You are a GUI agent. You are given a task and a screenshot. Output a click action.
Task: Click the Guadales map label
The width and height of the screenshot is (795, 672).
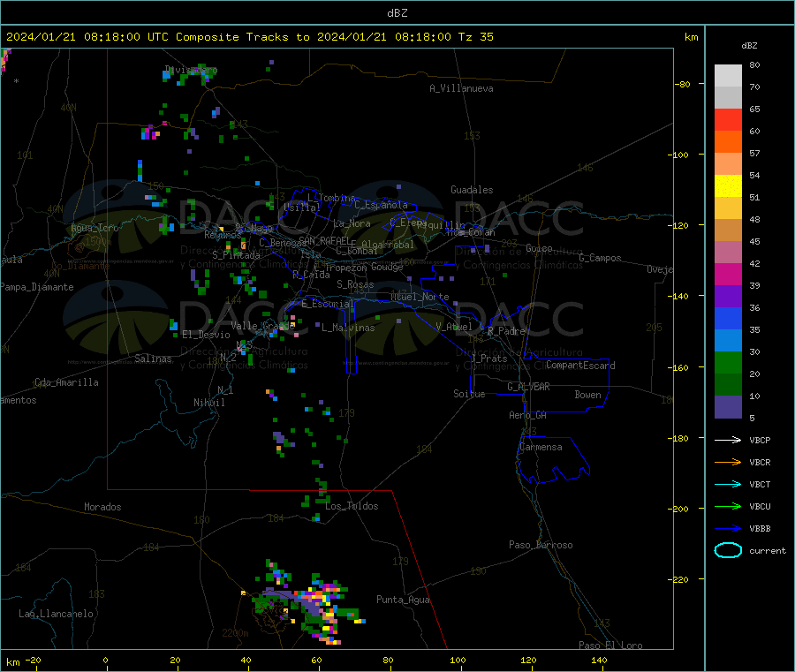pyautogui.click(x=472, y=190)
